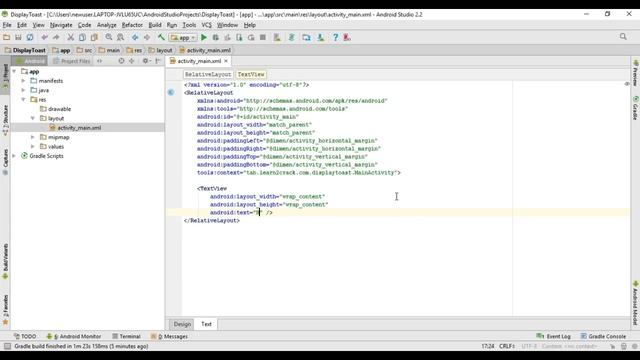Open the Tools menu
This screenshot has width=640, height=360.
coord(189,25)
